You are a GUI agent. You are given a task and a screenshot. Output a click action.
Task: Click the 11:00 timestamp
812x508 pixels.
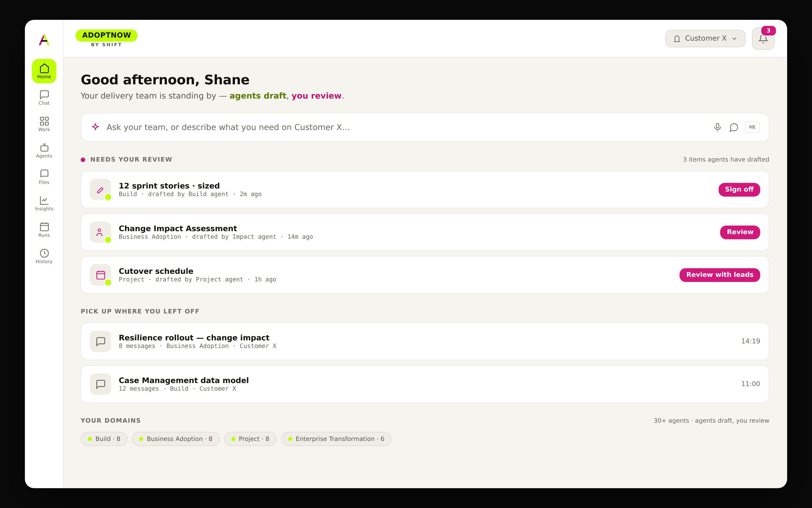click(x=750, y=384)
